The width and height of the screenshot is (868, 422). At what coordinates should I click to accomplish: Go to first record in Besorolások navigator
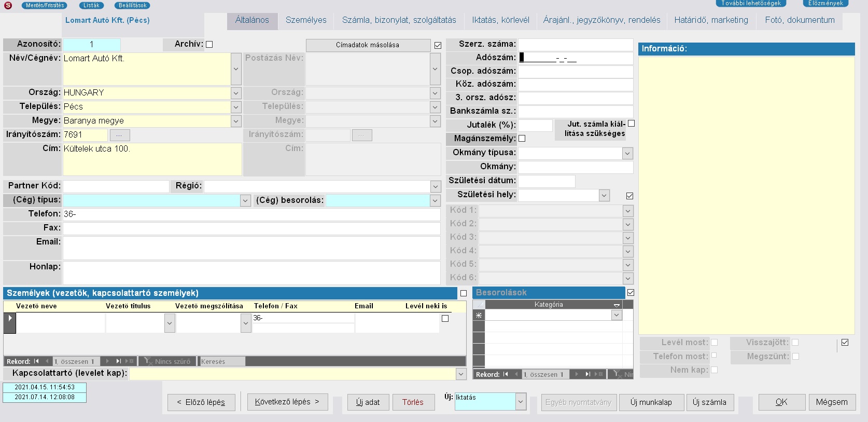pyautogui.click(x=506, y=374)
